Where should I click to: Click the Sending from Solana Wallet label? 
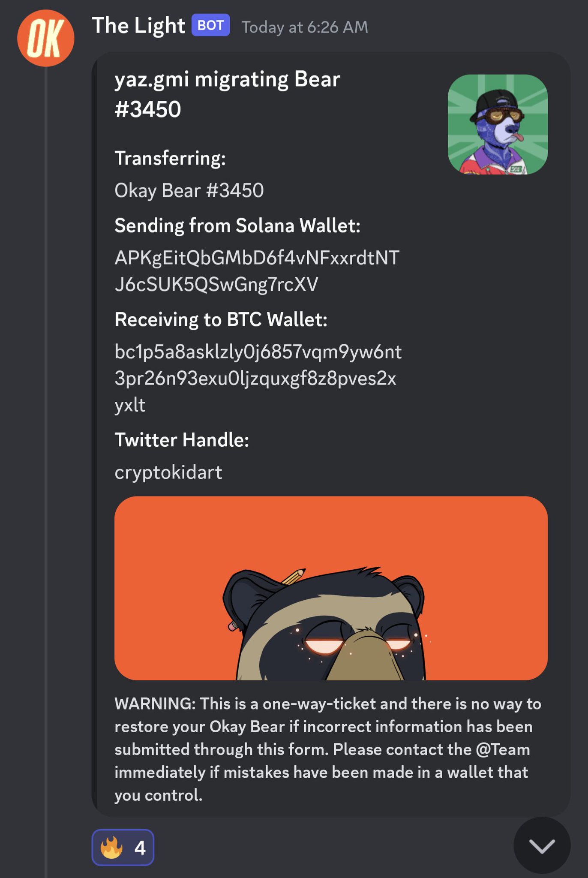pyautogui.click(x=237, y=226)
